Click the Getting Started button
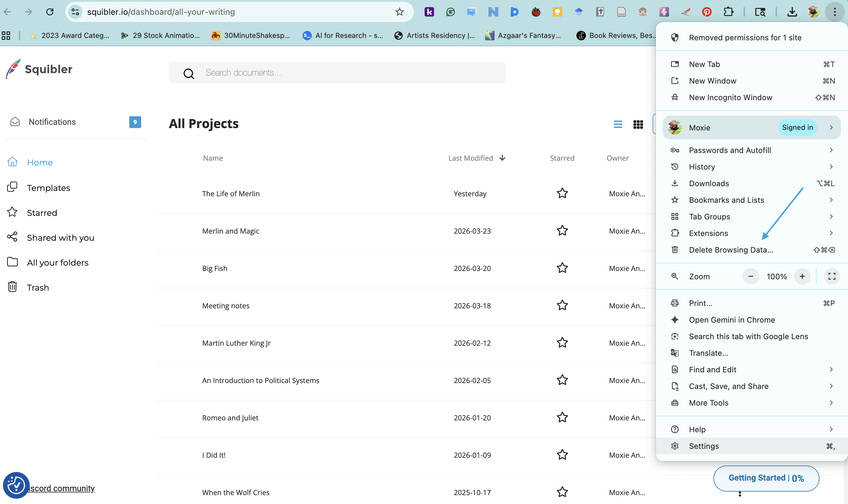 (x=766, y=478)
